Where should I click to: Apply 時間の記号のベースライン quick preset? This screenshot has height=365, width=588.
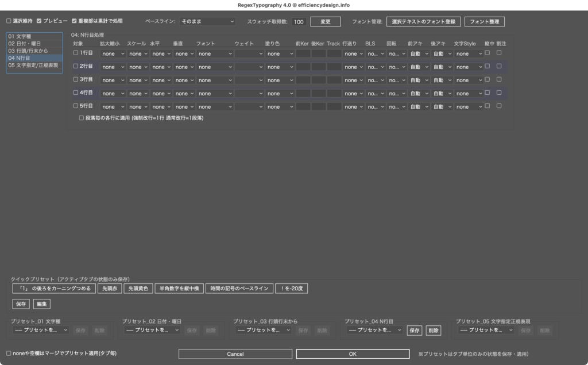coord(239,289)
